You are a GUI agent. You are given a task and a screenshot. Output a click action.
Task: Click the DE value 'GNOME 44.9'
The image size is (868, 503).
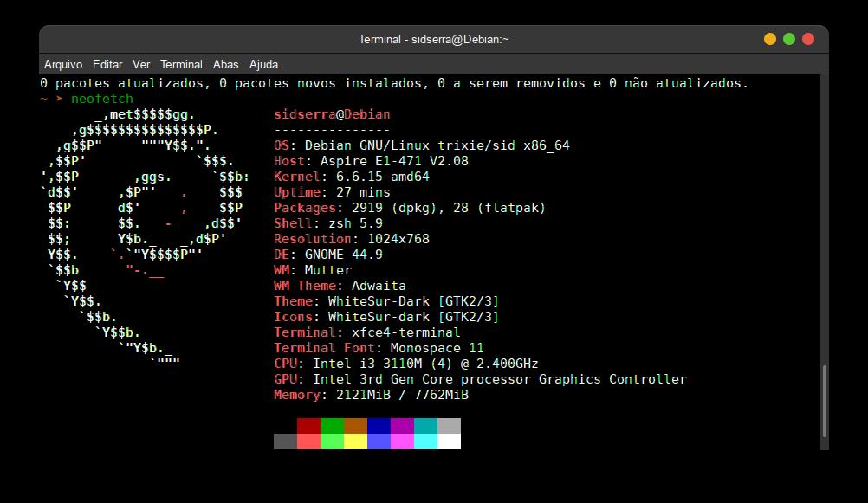(344, 255)
